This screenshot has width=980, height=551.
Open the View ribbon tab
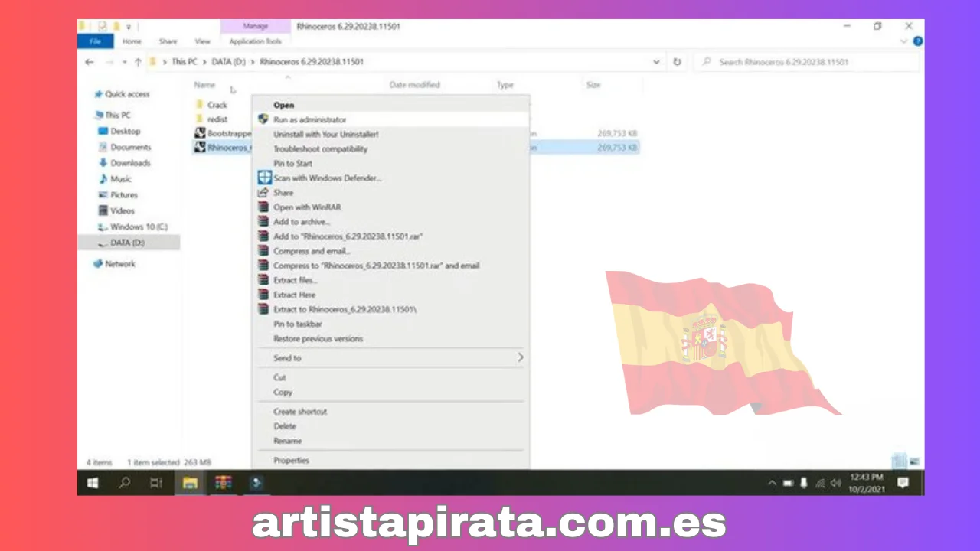tap(202, 41)
